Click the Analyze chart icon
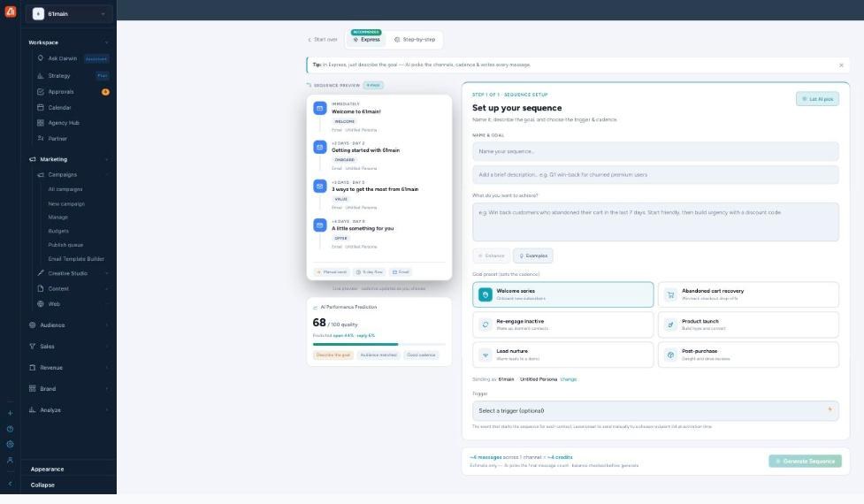 tap(32, 409)
